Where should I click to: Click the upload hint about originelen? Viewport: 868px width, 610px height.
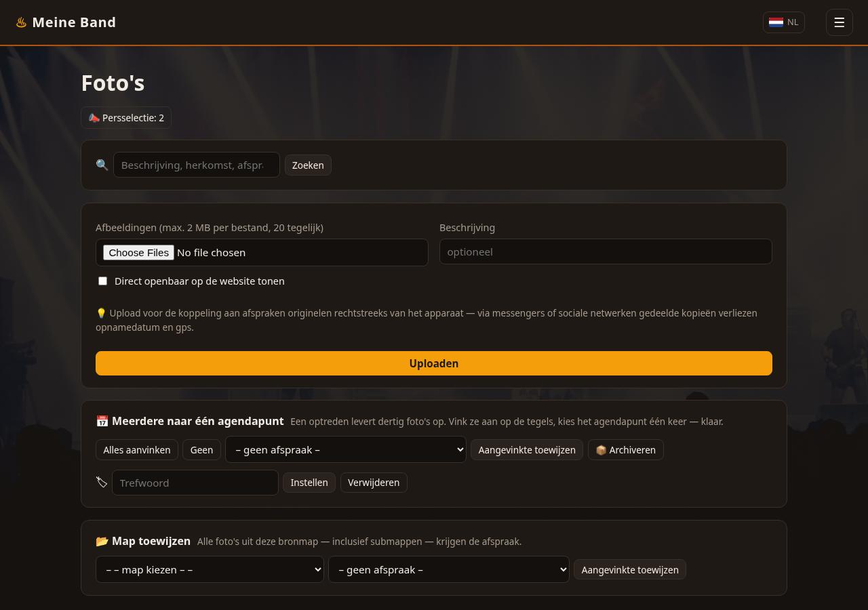click(427, 320)
